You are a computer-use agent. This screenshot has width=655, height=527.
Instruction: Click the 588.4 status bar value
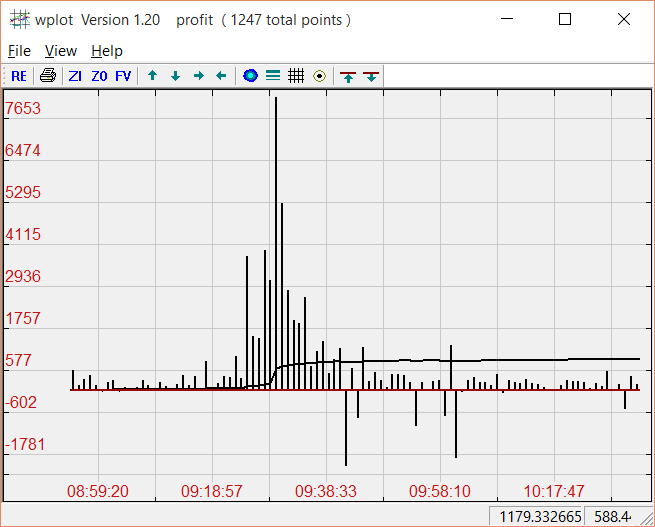[612, 517]
